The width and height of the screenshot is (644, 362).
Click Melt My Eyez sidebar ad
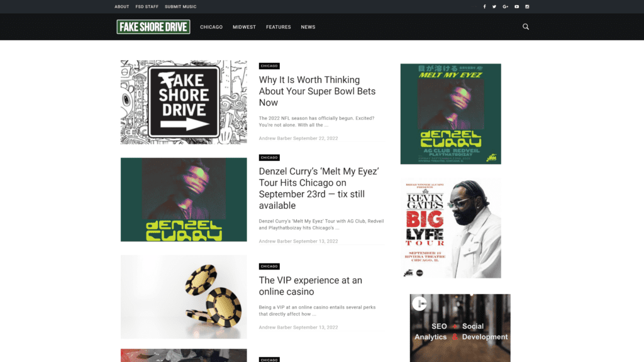[x=450, y=114]
